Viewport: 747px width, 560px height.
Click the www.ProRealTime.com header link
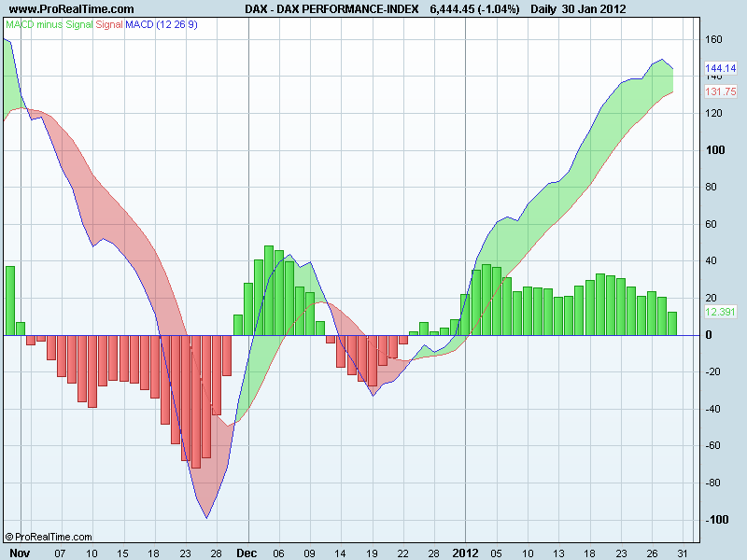pos(72,9)
